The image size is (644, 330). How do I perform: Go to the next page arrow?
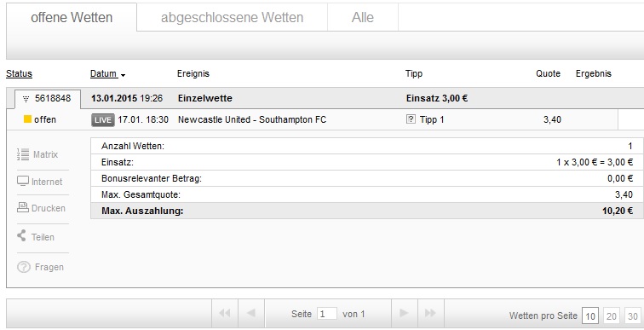[404, 314]
